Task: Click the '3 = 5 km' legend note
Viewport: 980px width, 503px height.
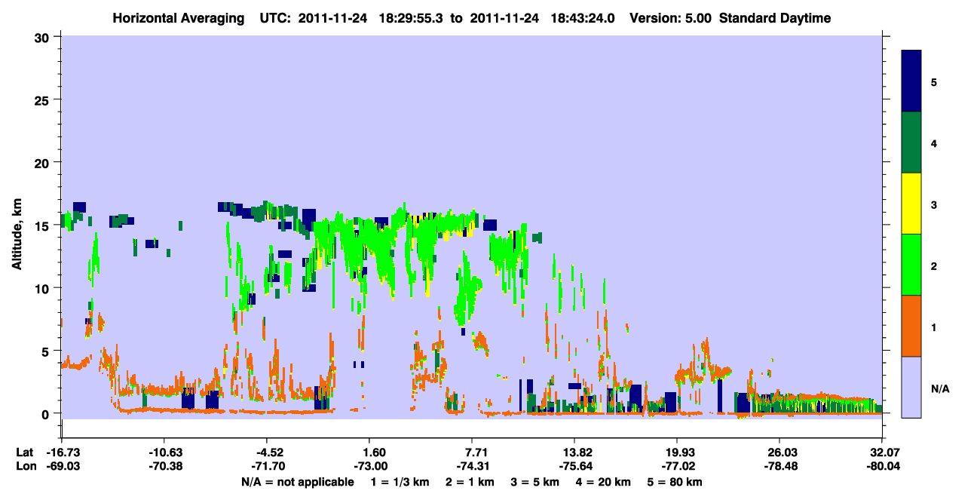Action: 535,482
